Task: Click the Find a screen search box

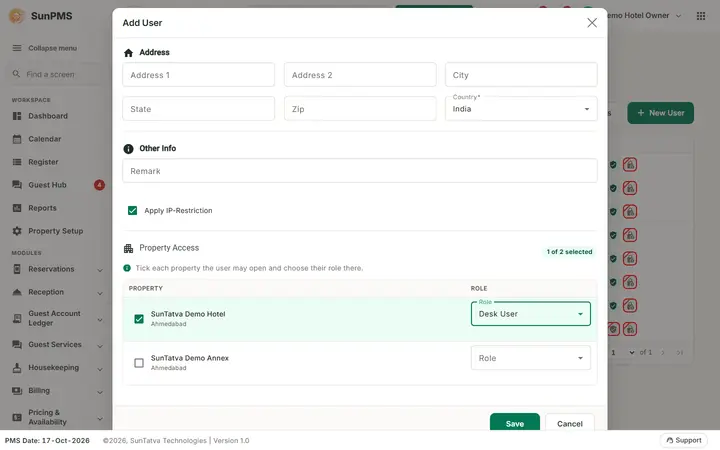Action: pos(55,74)
